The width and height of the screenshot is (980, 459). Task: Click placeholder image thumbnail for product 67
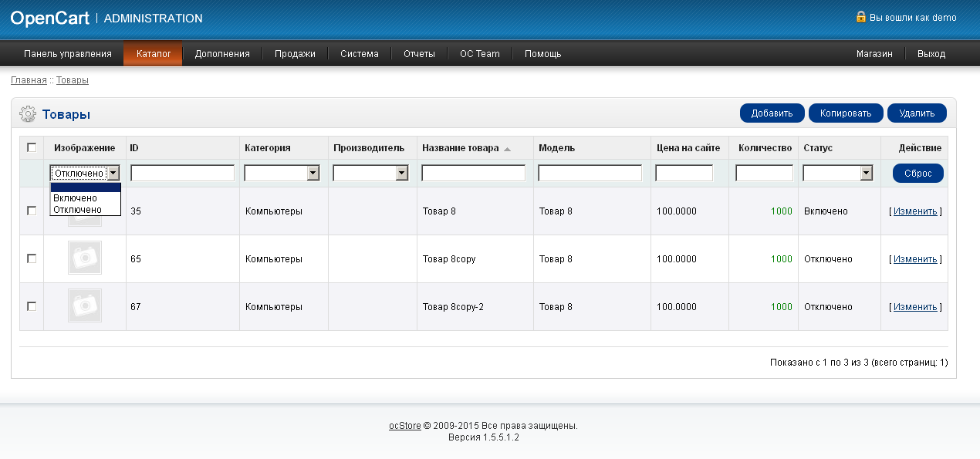tap(85, 306)
